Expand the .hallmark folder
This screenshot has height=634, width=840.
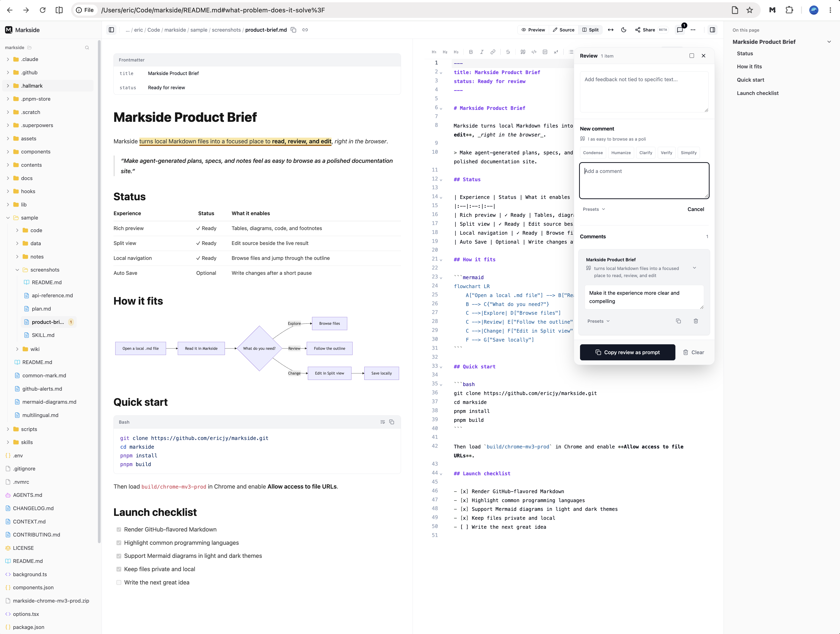(8, 86)
